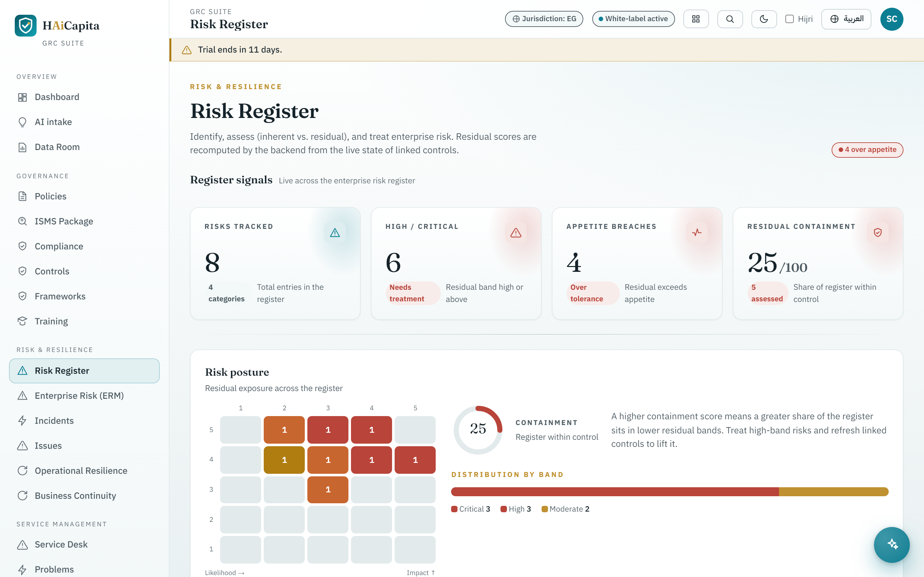Click the Residual Containment shield icon
The height and width of the screenshot is (577, 924).
tap(877, 232)
